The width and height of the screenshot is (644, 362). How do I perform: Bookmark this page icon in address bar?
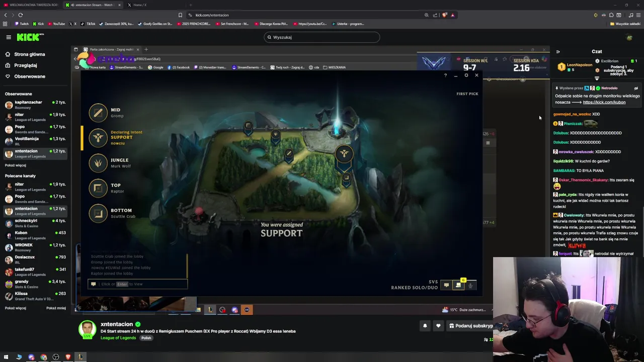180,15
